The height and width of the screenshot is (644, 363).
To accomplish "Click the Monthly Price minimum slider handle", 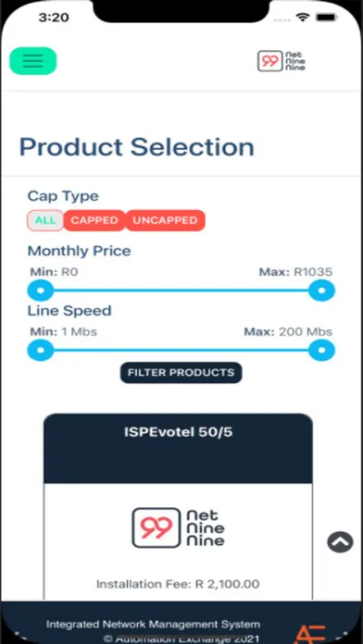I will (41, 291).
